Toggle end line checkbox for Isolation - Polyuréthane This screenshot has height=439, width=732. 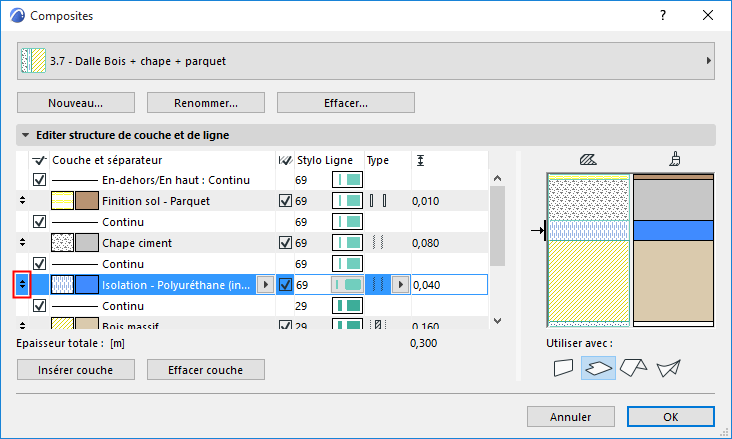(285, 285)
